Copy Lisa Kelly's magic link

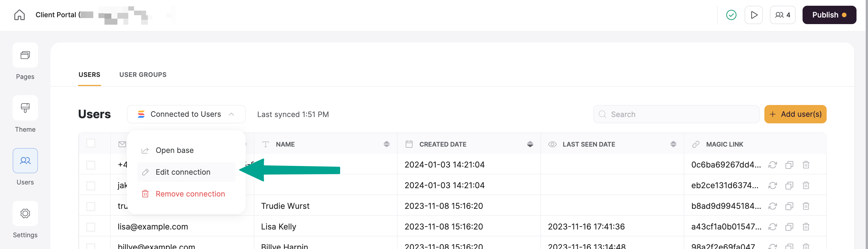[789, 227]
